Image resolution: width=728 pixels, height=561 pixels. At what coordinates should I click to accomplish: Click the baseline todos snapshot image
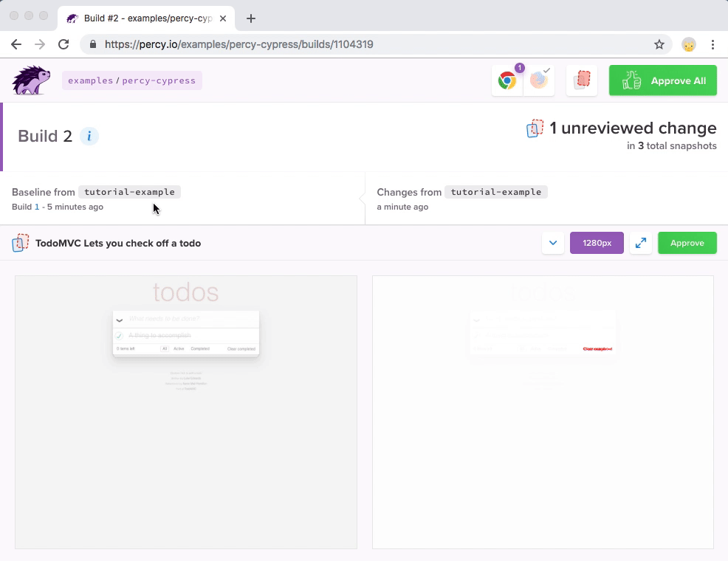[x=186, y=413]
